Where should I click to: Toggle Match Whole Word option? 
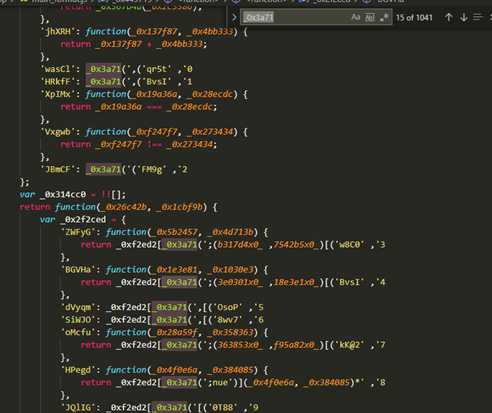click(x=370, y=17)
